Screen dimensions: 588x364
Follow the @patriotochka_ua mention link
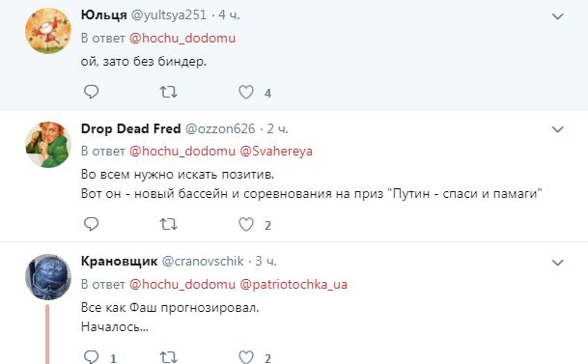click(294, 284)
